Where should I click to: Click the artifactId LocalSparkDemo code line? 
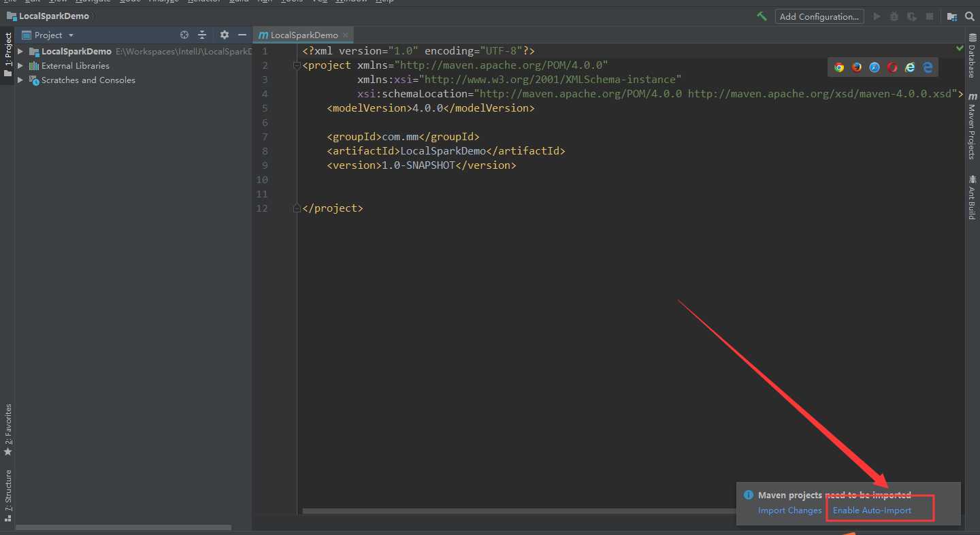pyautogui.click(x=446, y=151)
